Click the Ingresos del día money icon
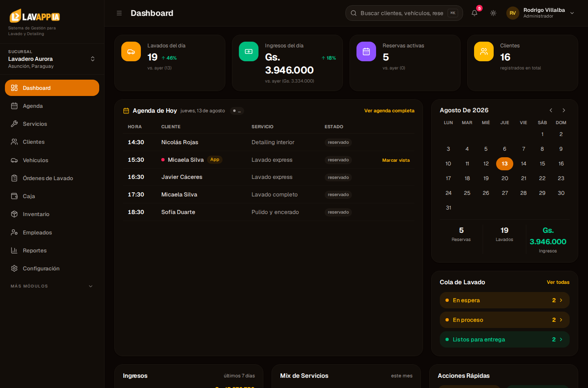This screenshot has height=388, width=588. tap(249, 51)
